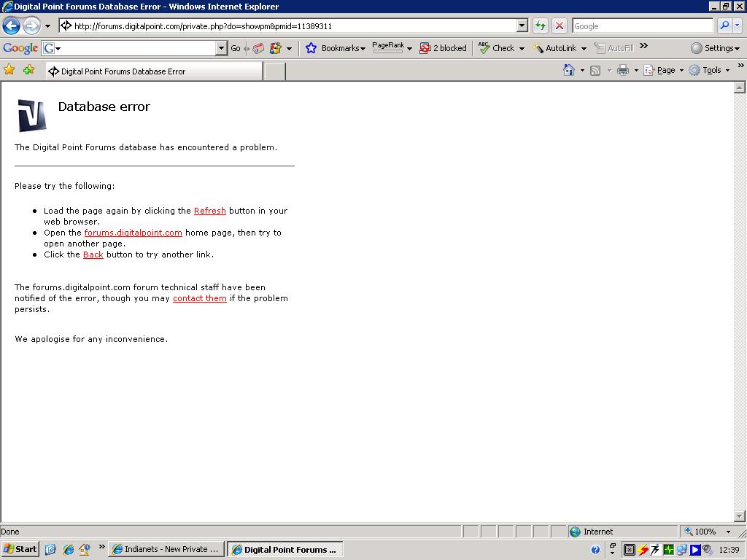This screenshot has height=560, width=747.
Task: Follow the 'contact them' link
Action: pos(200,298)
